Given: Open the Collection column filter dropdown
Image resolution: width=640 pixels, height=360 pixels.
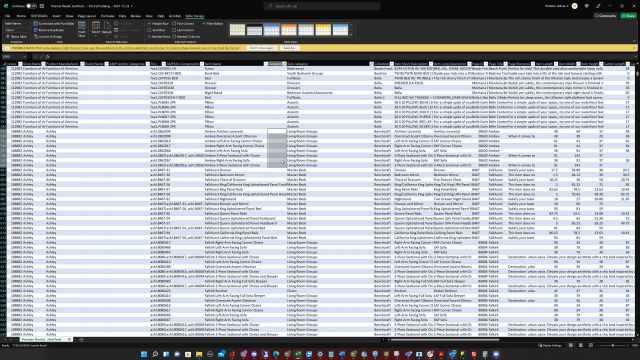Looking at the screenshot, I should 392,64.
